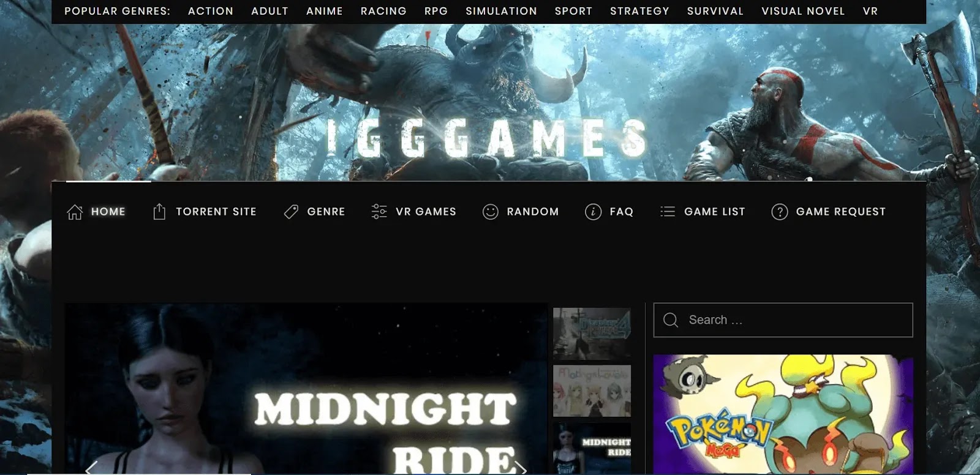The width and height of the screenshot is (980, 475).
Task: Click the Genre tag icon
Action: (291, 212)
